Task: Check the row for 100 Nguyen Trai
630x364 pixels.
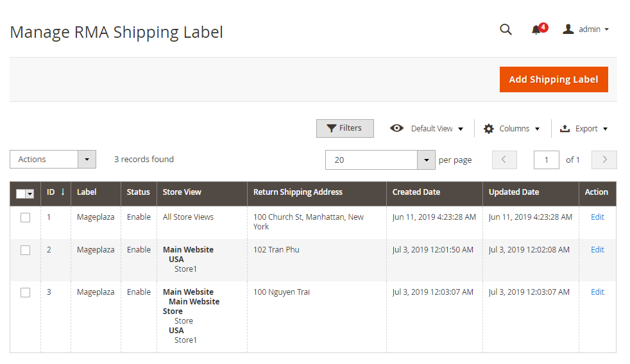Action: [25, 292]
